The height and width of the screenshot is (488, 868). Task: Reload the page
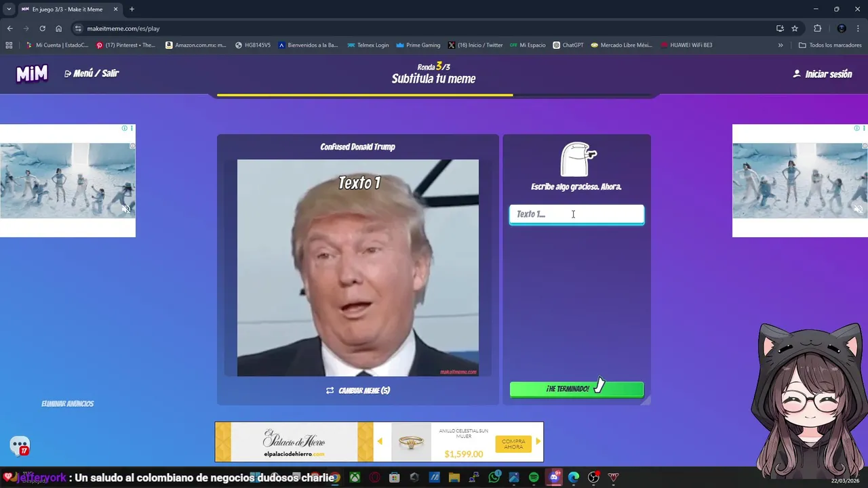(x=42, y=28)
